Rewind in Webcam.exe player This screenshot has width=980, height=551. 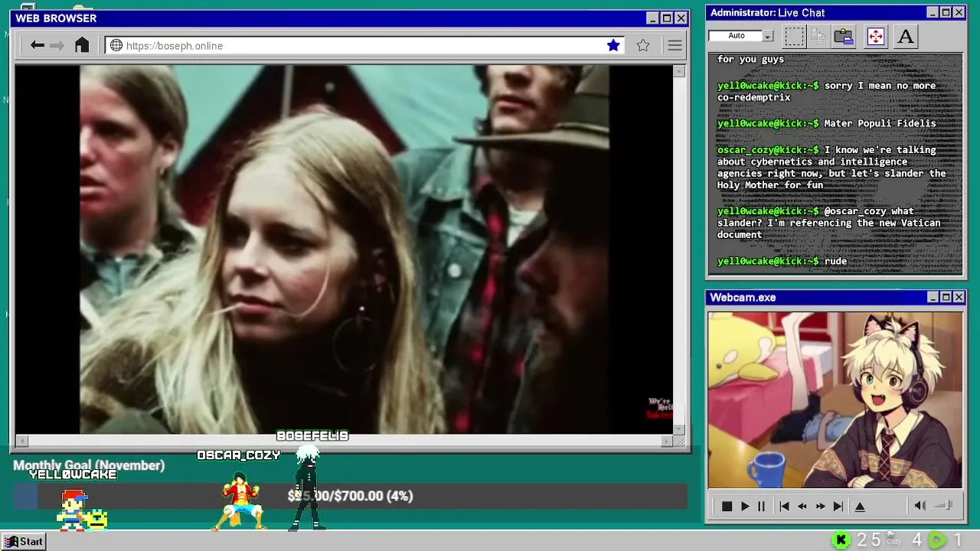click(802, 507)
